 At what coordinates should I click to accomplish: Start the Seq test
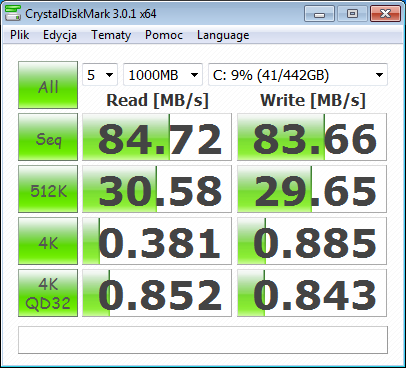pyautogui.click(x=48, y=137)
